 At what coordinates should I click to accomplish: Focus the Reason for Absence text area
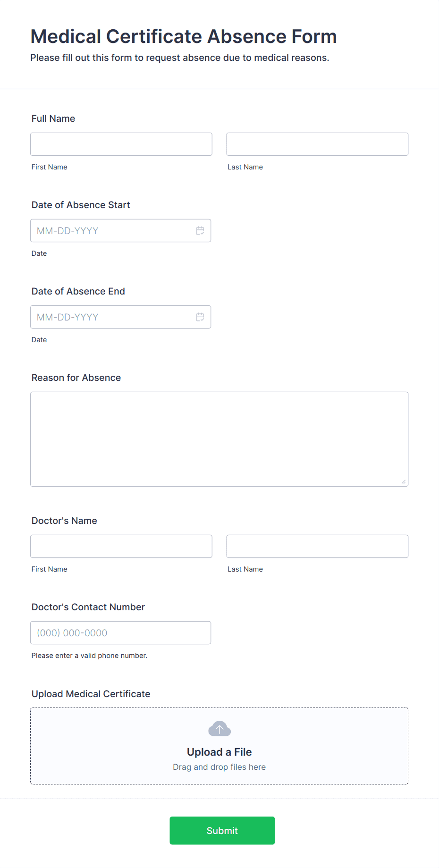pos(219,439)
